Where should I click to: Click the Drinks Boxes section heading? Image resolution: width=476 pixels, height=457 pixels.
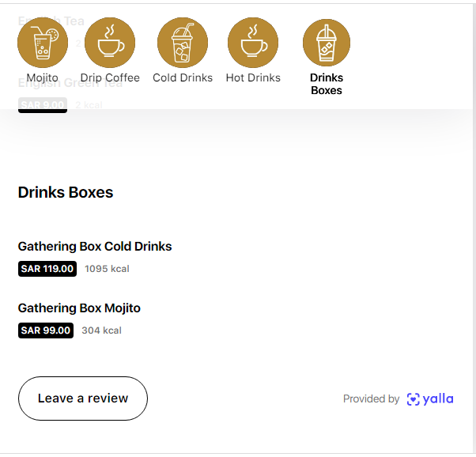[x=66, y=192]
